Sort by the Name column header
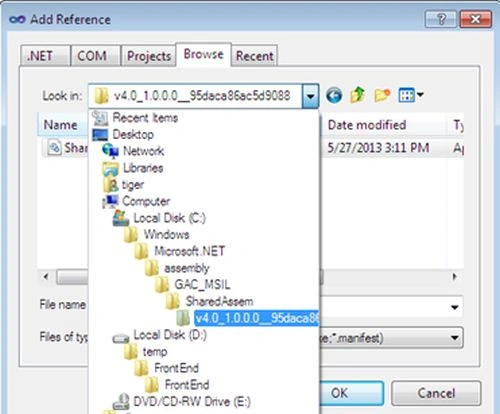 coord(61,125)
